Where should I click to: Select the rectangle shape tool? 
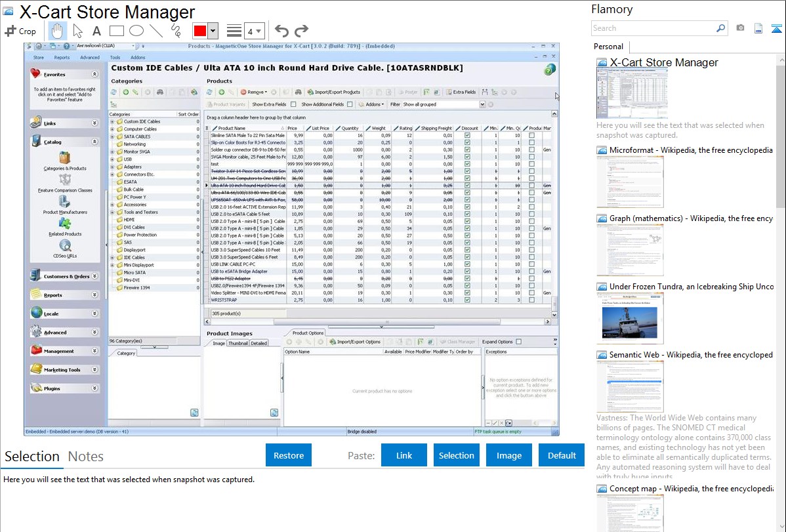pyautogui.click(x=116, y=31)
